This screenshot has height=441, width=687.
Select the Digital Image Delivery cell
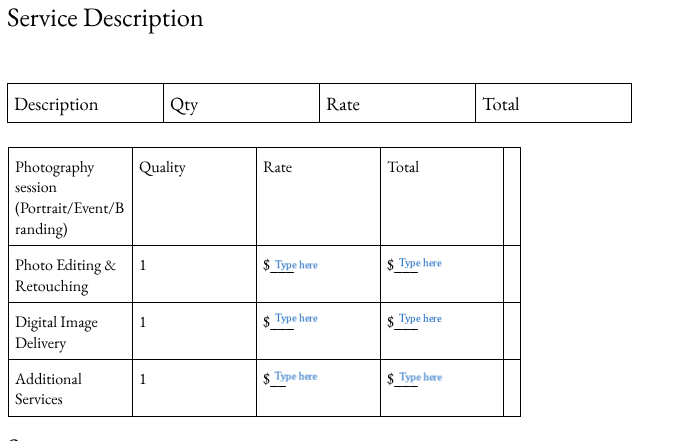coord(56,332)
